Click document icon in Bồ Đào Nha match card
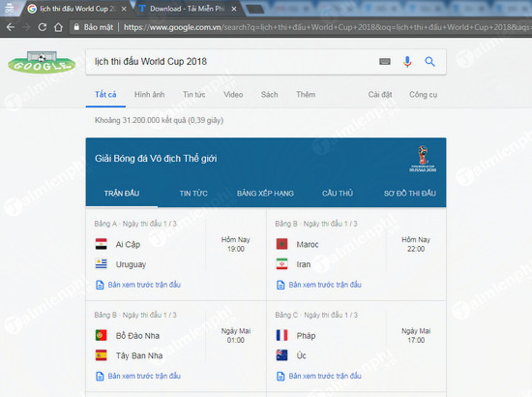The height and width of the screenshot is (397, 532). click(100, 376)
